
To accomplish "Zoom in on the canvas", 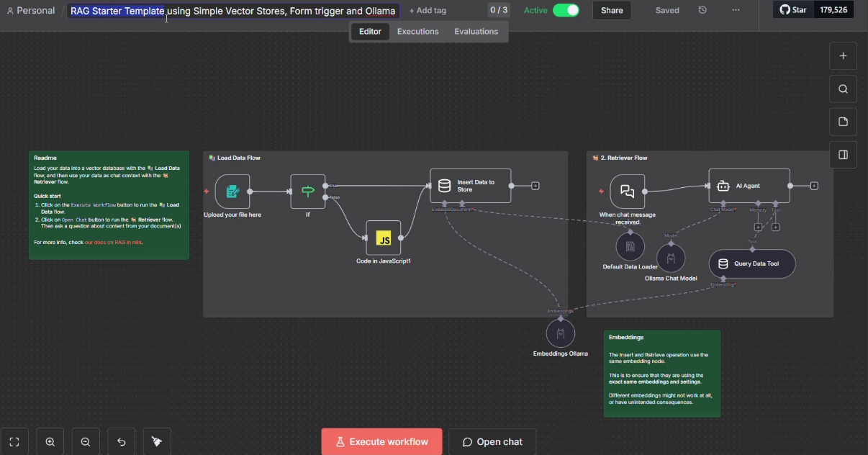I will [50, 442].
